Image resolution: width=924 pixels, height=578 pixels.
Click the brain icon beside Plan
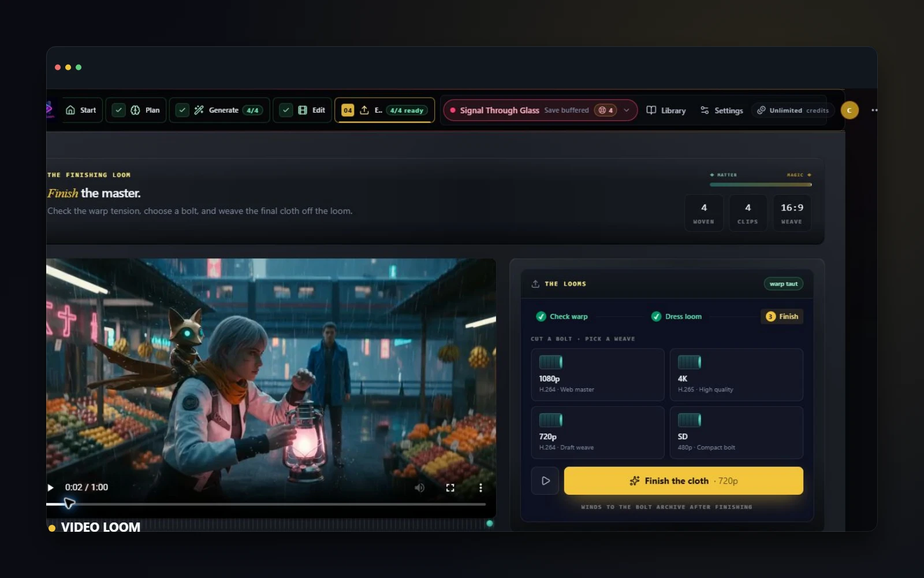(x=135, y=110)
